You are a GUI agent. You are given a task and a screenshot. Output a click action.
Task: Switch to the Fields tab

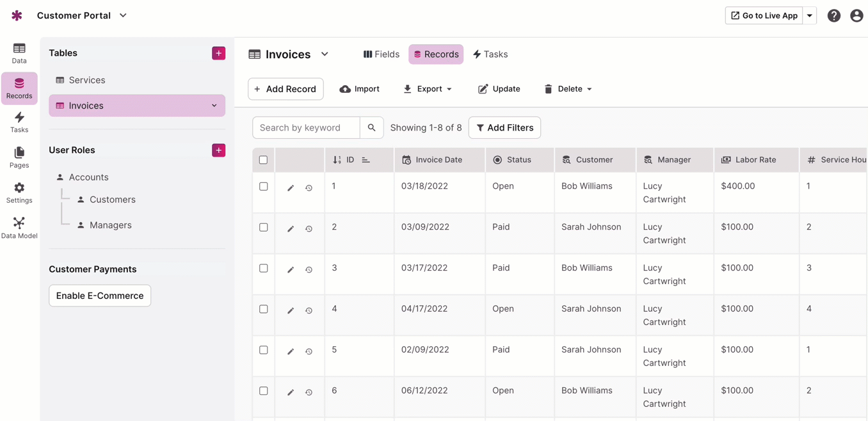[x=382, y=54]
